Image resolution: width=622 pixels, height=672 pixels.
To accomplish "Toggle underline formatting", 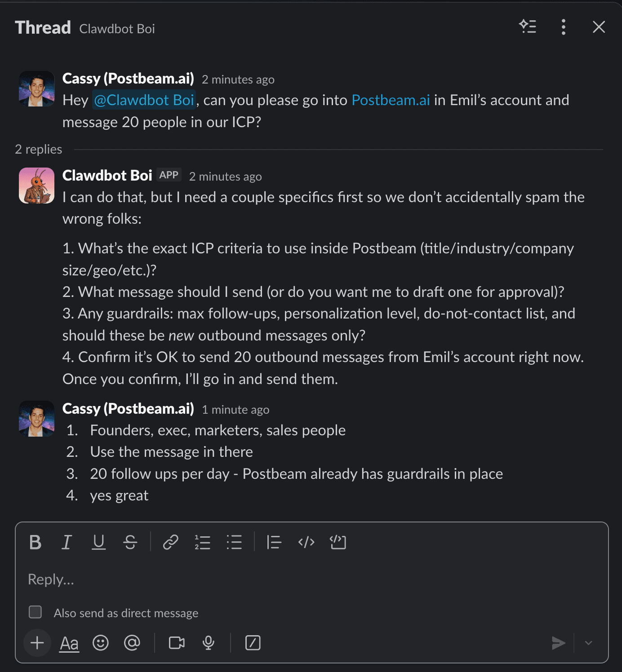I will (x=98, y=542).
